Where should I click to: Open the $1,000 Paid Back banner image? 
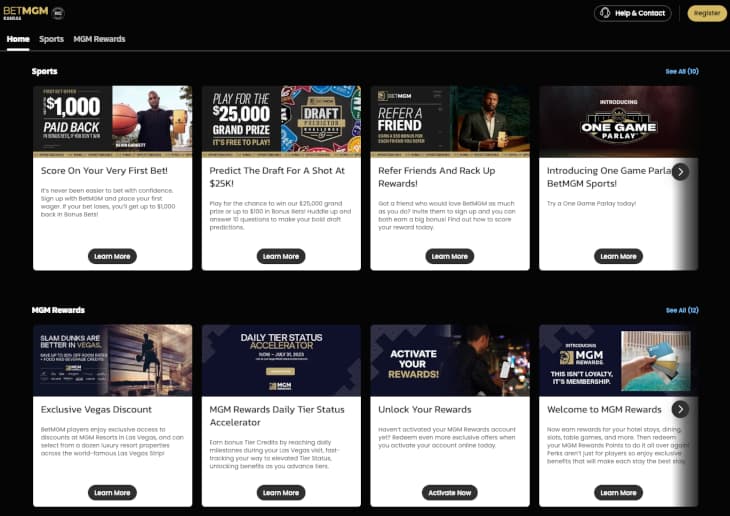click(x=113, y=122)
